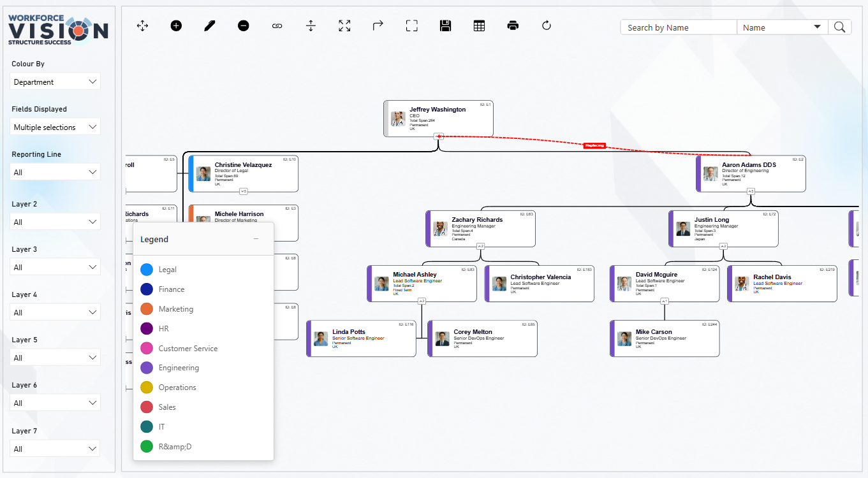The image size is (868, 478).
Task: Click the Legend panel title
Action: [154, 240]
